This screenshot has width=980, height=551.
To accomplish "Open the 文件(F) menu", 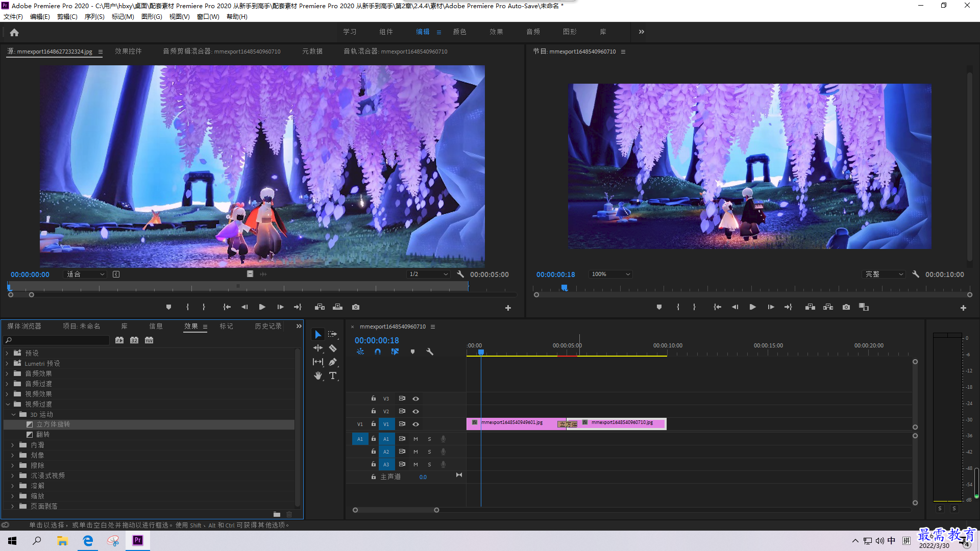I will 13,16.
